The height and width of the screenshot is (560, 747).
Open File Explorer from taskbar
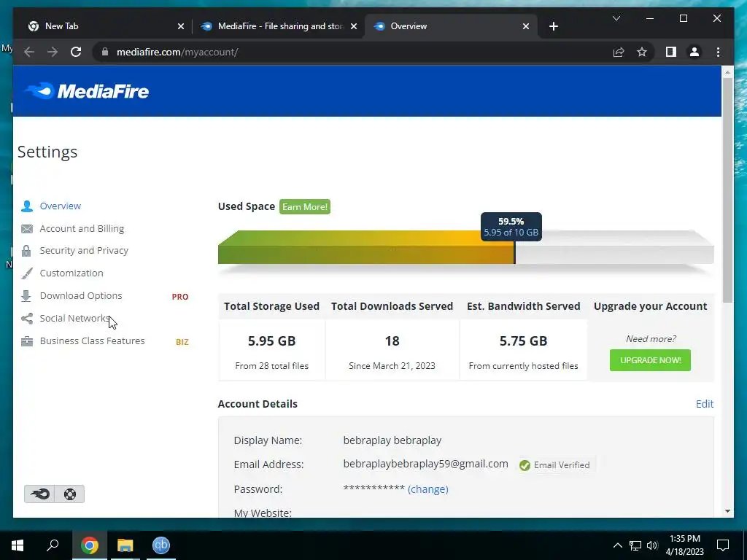coord(125,545)
